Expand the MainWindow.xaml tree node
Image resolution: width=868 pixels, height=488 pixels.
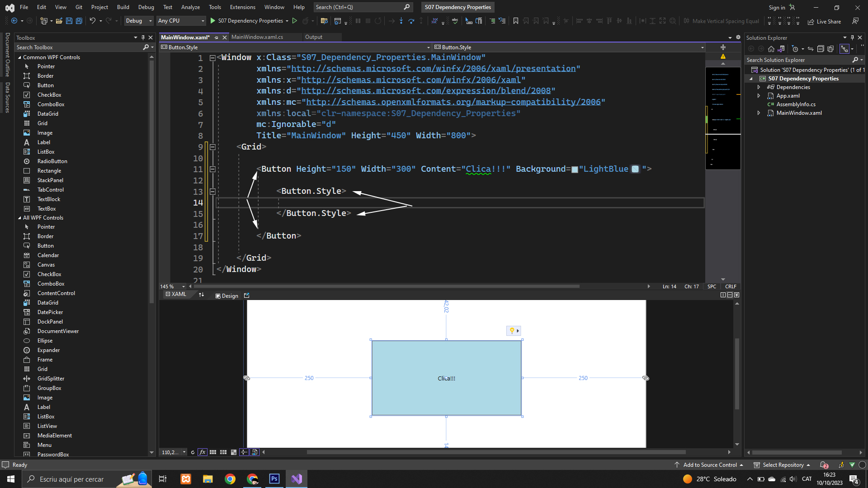(759, 113)
